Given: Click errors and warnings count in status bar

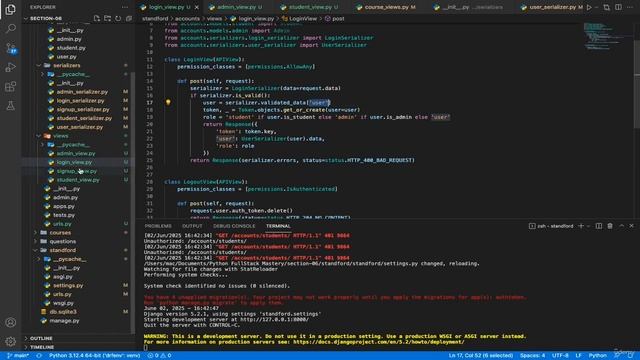Looking at the screenshot, I should [x=160, y=356].
